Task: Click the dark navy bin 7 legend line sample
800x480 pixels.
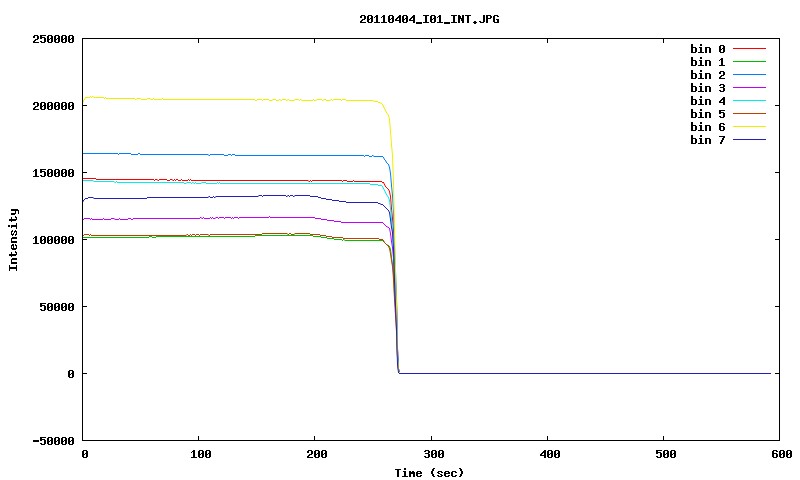Action: click(x=749, y=140)
